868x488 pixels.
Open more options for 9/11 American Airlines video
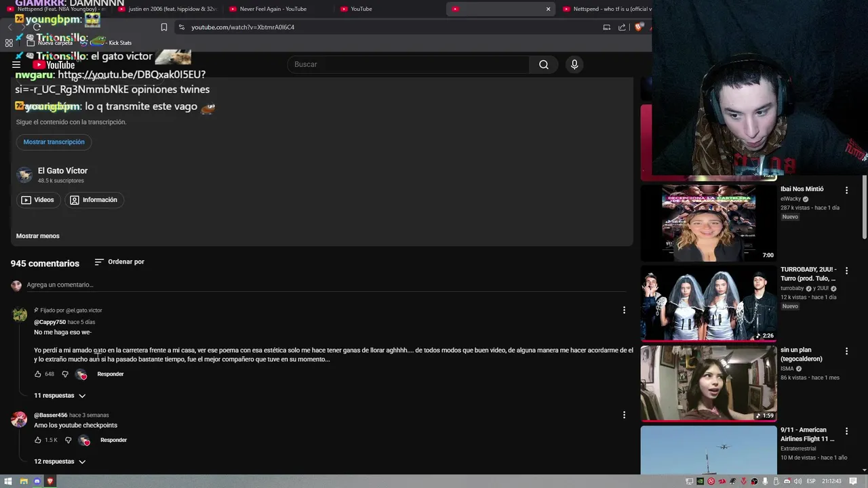point(846,431)
